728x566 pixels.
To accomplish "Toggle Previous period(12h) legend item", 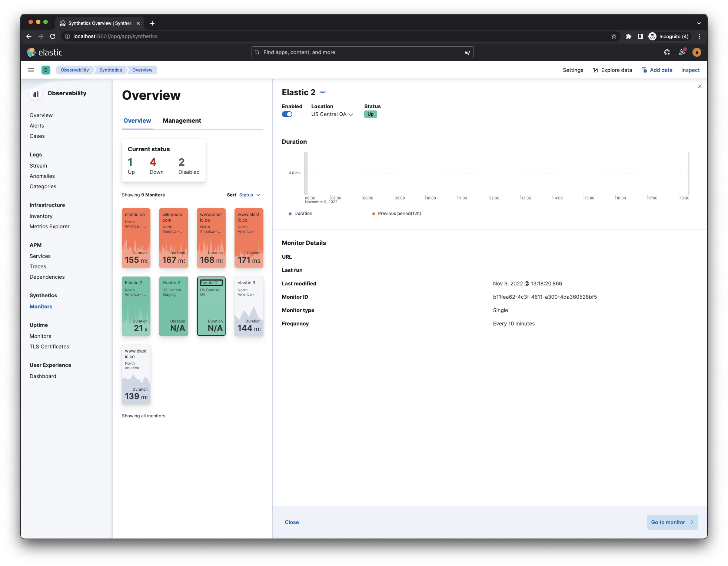I will click(x=397, y=214).
